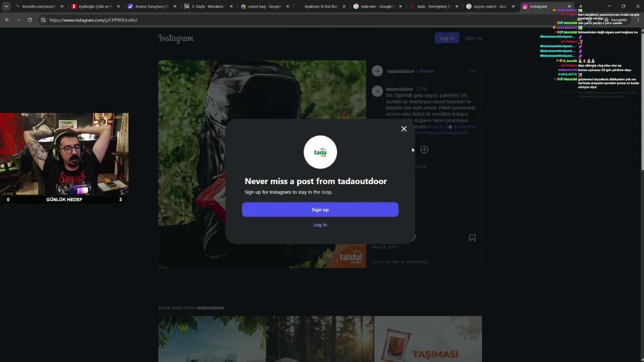Viewport: 644px width, 362px height.
Task: Close the sign-up popup with the X
Action: click(x=404, y=129)
